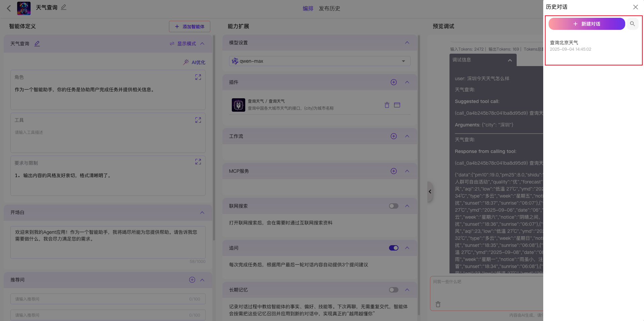Screen dimensions: 644x321
Task: Click the 能力扩展 panel scrollbar
Action: tap(419, 175)
